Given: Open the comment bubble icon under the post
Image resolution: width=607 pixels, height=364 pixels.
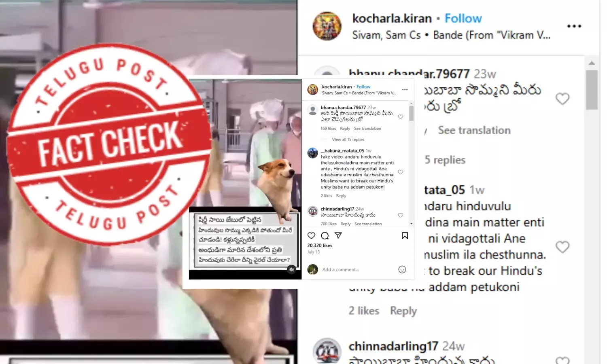Looking at the screenshot, I should (x=325, y=235).
